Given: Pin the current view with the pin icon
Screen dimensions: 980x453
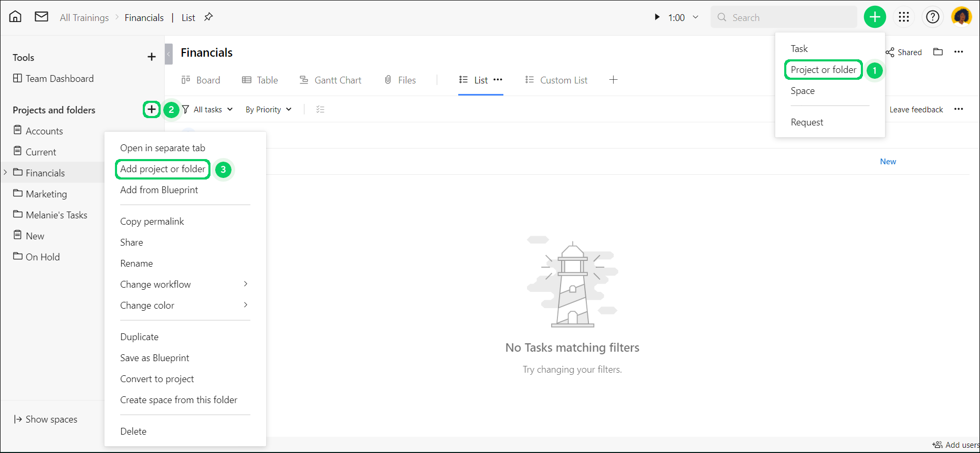Looking at the screenshot, I should [x=208, y=17].
